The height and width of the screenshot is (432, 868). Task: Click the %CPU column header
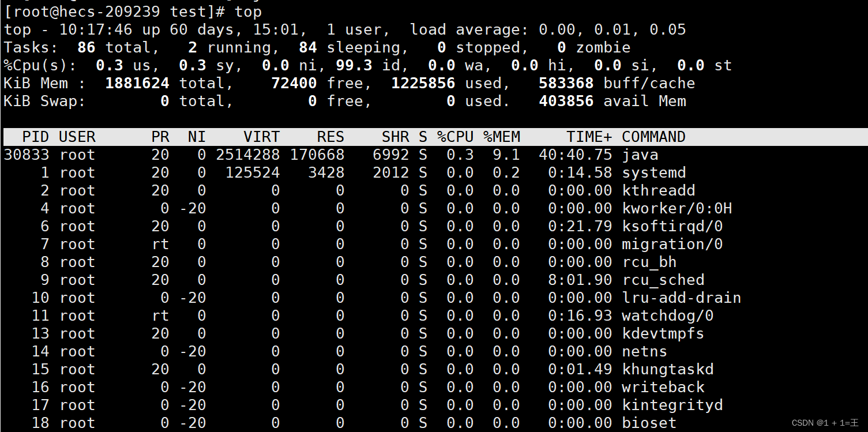click(x=455, y=137)
